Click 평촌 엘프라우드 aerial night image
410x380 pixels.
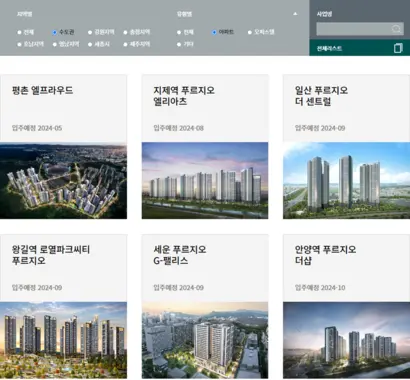coord(63,181)
